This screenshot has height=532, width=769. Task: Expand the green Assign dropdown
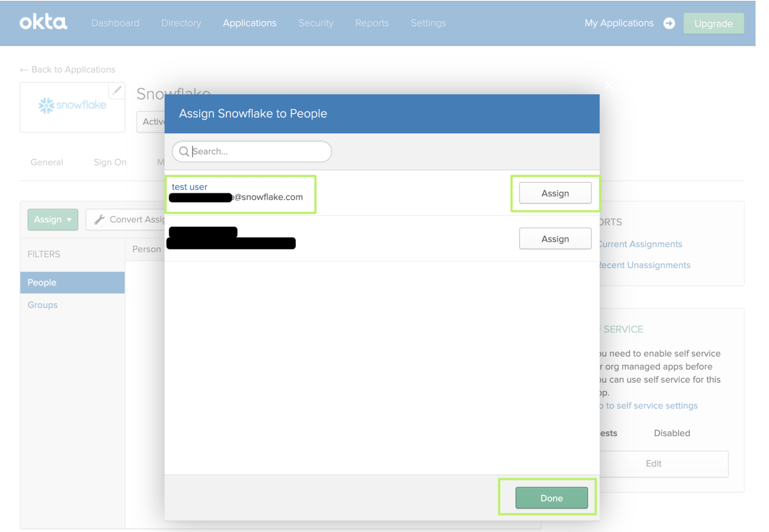point(53,219)
